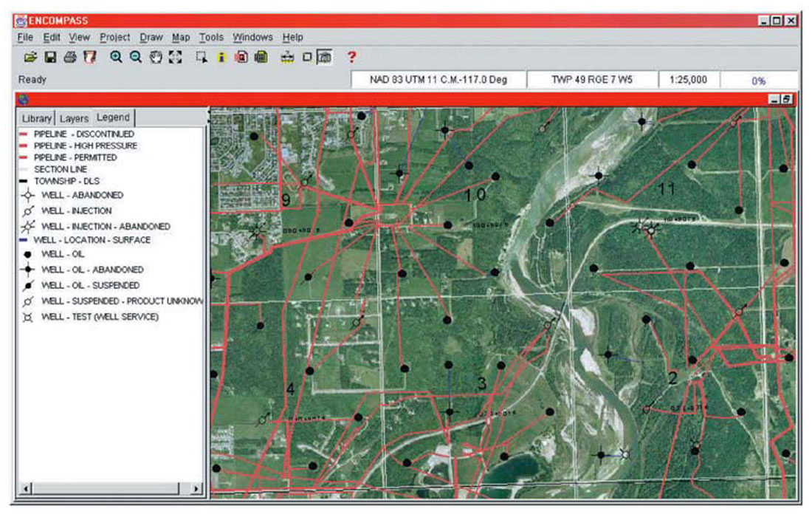Image resolution: width=812 pixels, height=517 pixels.
Task: Click the Open folder toolbar icon
Action: click(30, 57)
